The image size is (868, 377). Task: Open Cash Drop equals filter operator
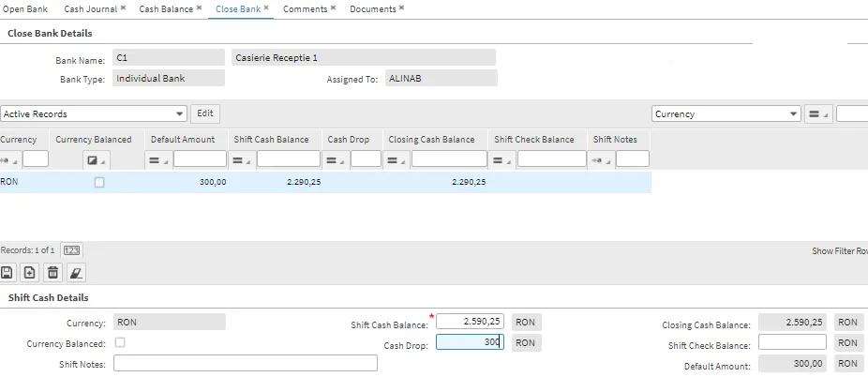pos(334,160)
